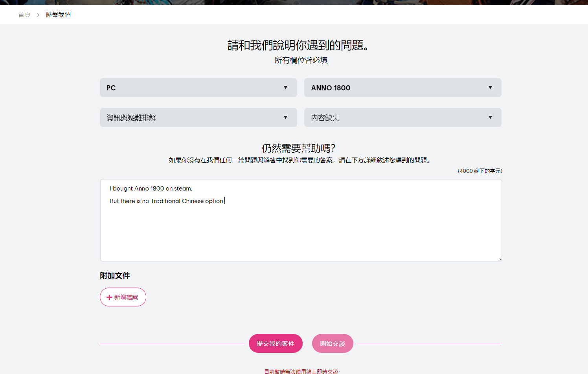The height and width of the screenshot is (374, 588).
Task: Place cursor after the word option in textarea
Action: 224,201
